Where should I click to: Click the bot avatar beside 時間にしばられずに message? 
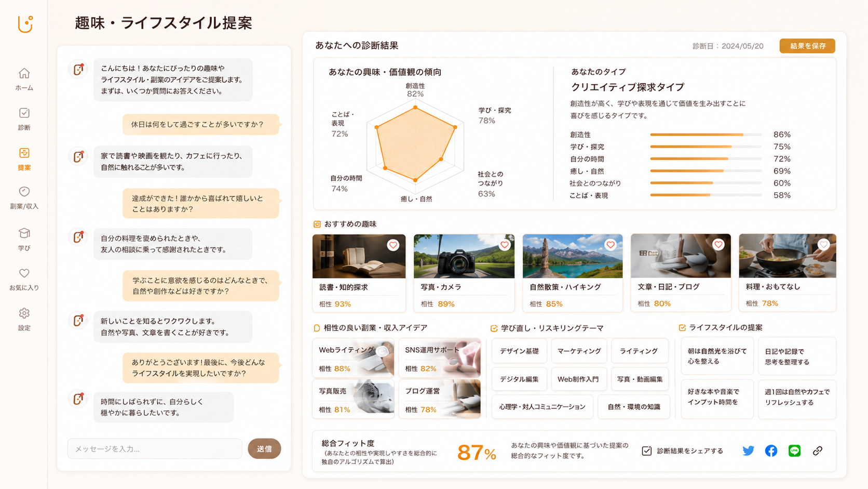coord(78,399)
